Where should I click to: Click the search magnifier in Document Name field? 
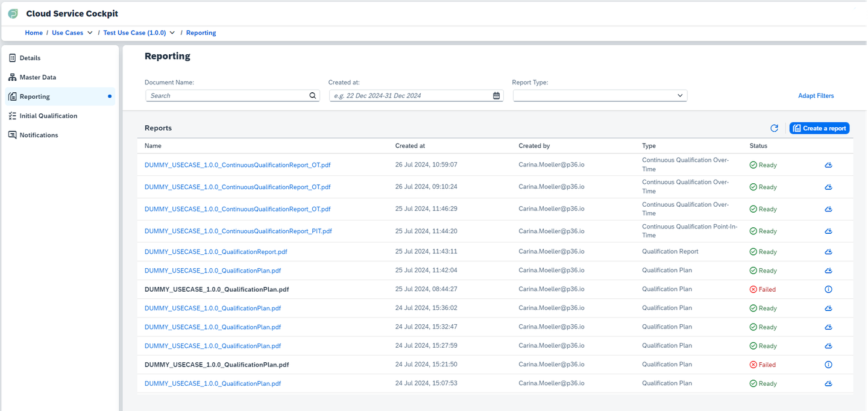pos(312,95)
